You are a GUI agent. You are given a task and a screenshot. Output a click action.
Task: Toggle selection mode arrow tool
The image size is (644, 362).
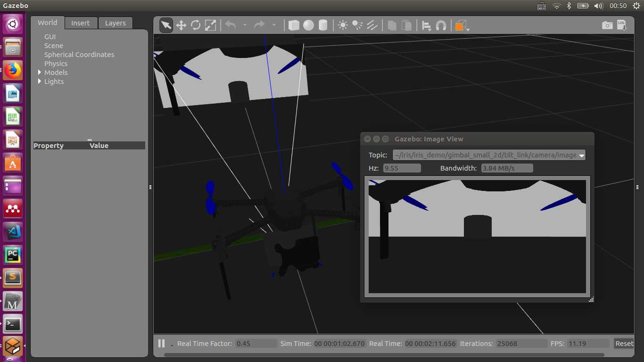point(166,25)
